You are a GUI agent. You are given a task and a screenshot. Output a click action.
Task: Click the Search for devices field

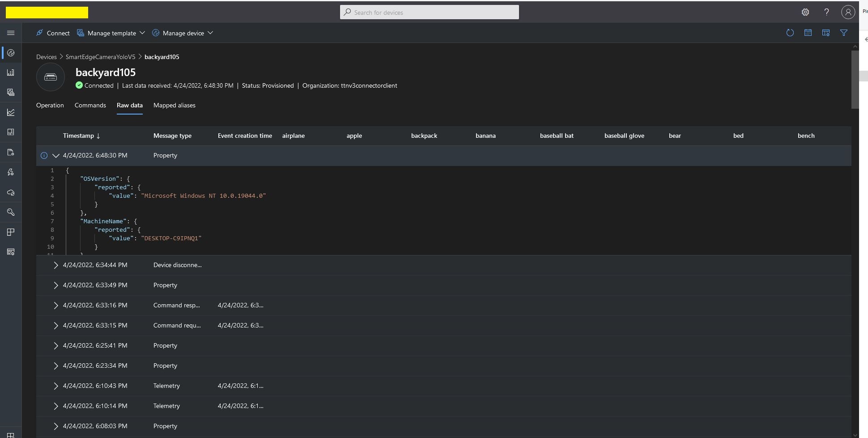[x=430, y=13]
